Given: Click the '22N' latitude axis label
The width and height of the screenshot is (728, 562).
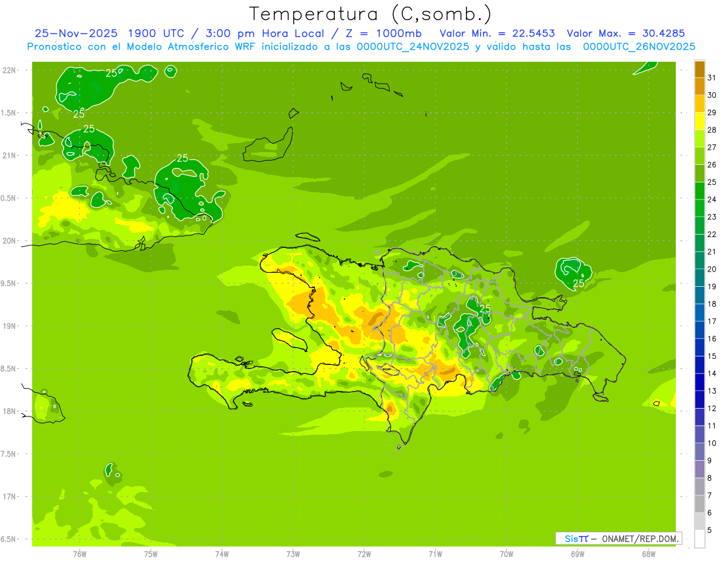Looking at the screenshot, I should point(10,70).
